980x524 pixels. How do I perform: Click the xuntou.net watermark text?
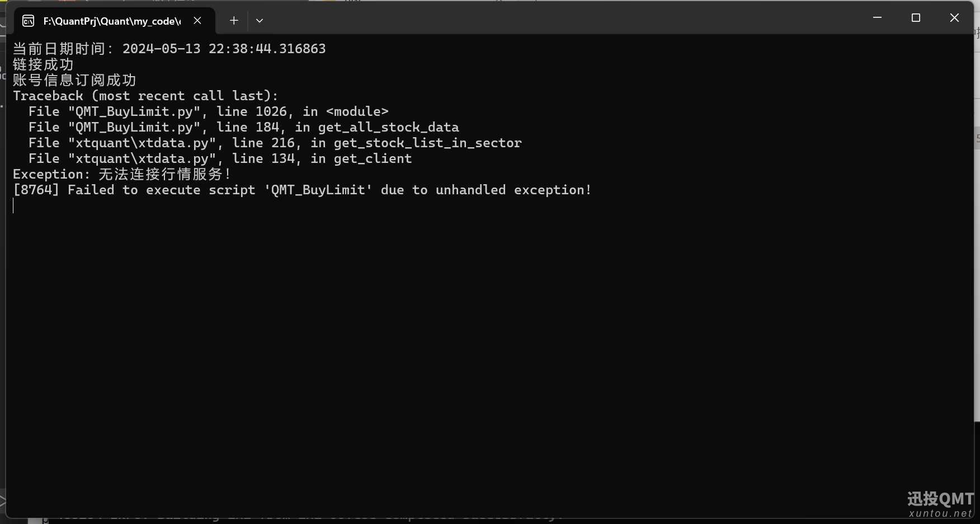[941, 513]
